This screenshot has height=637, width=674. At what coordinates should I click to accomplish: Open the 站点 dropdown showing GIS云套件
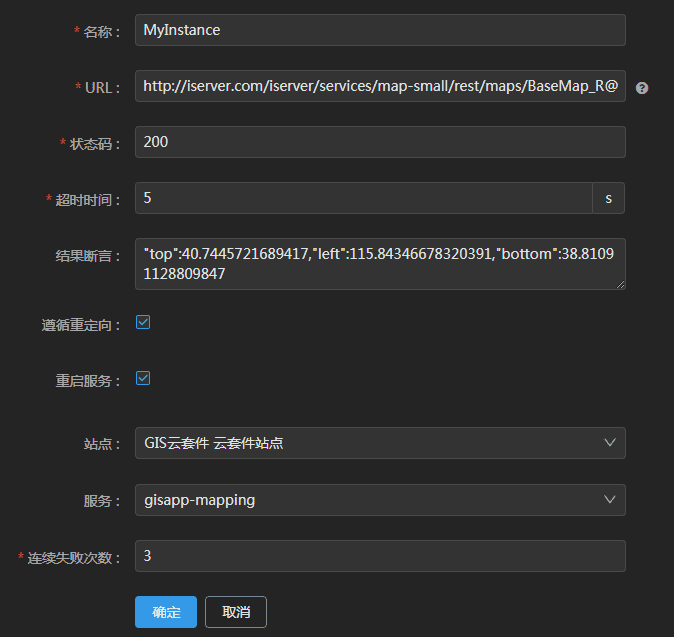(370, 443)
